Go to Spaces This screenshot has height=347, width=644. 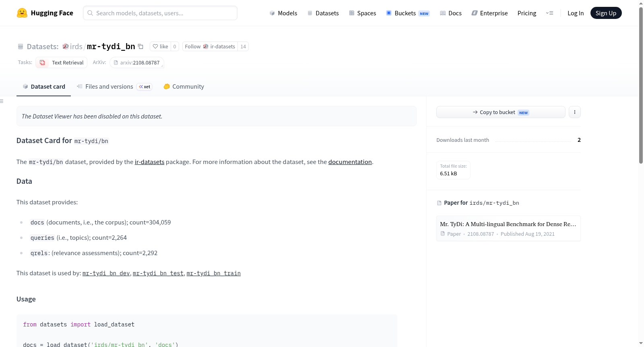363,13
